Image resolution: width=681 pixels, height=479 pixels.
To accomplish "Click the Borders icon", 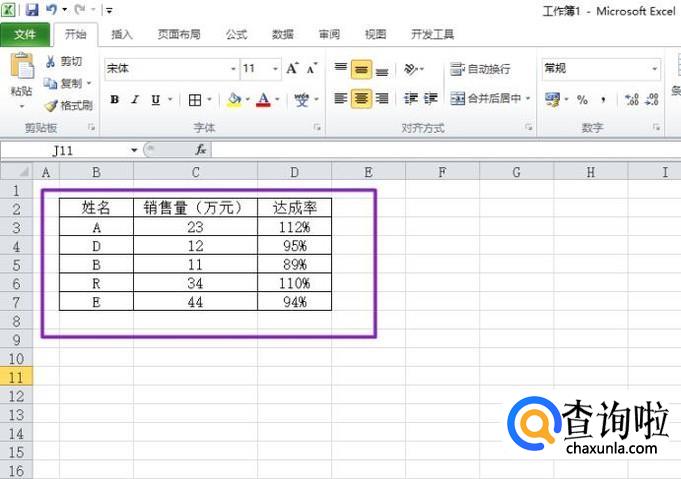I will coord(195,100).
